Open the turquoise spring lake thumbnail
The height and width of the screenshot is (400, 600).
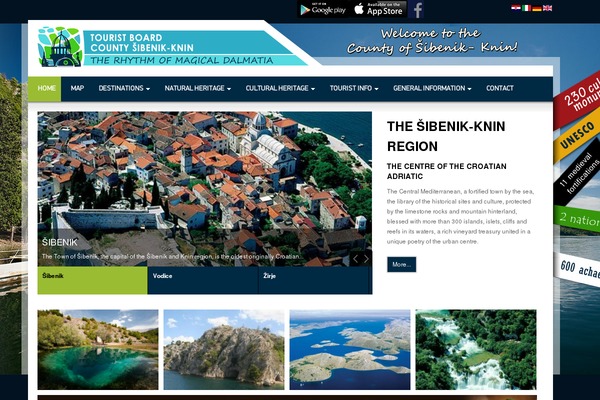[98, 349]
